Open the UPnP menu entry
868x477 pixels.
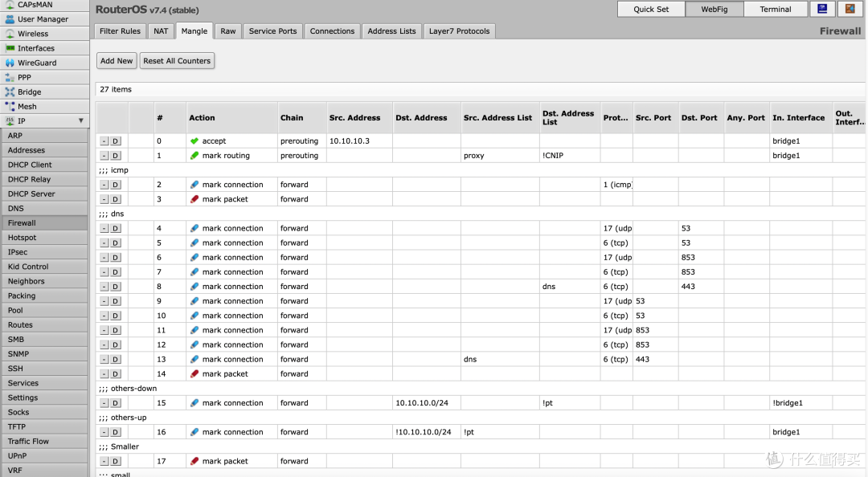tap(44, 456)
